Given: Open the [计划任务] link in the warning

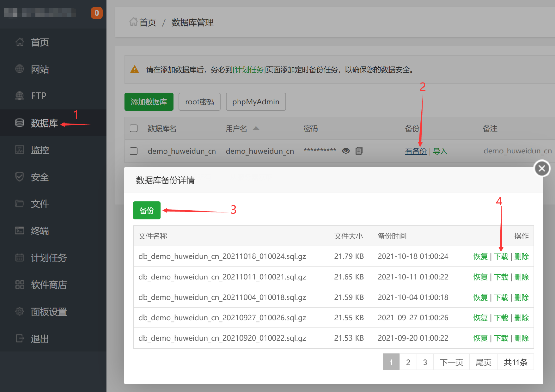Looking at the screenshot, I should (x=249, y=70).
